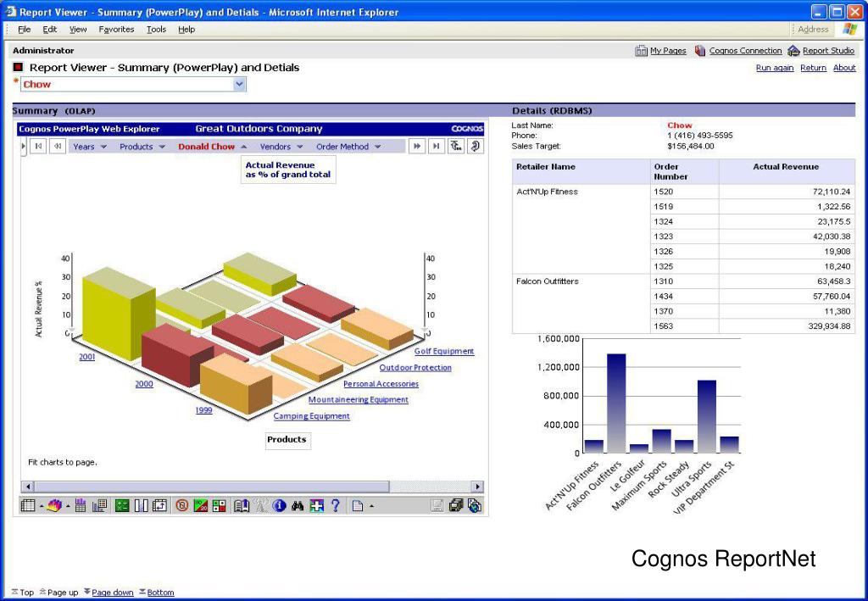
Task: Open the Help menu
Action: (x=186, y=30)
